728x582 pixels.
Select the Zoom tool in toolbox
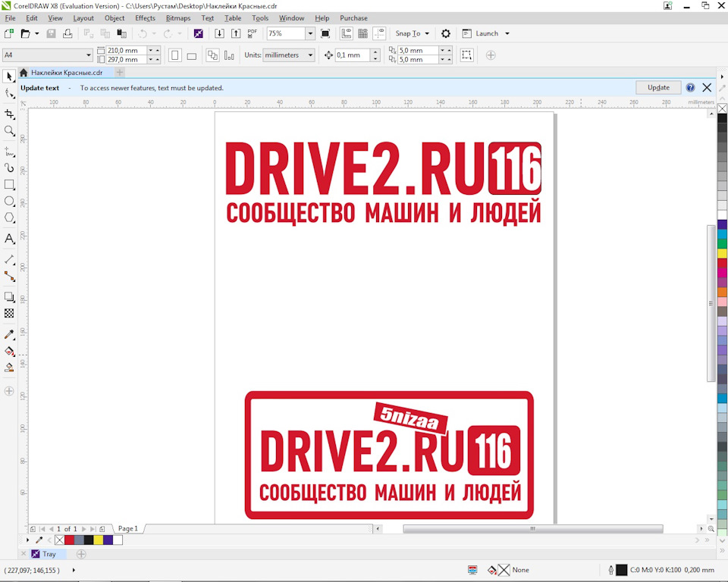click(9, 131)
